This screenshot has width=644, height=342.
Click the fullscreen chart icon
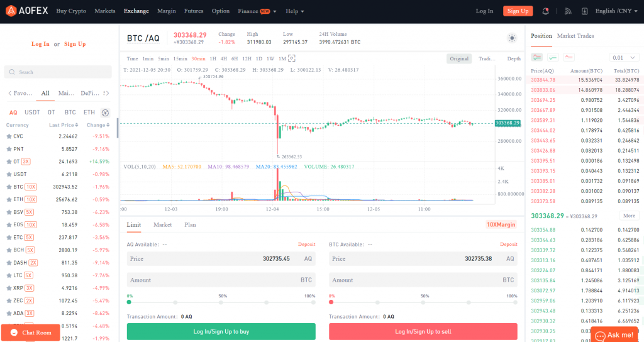(292, 58)
